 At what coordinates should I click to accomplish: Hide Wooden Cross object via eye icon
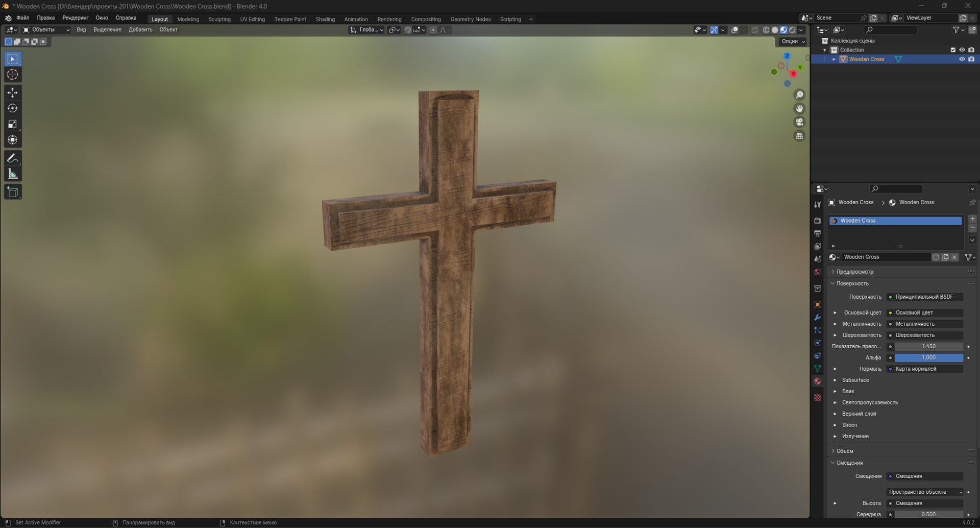[x=962, y=59]
